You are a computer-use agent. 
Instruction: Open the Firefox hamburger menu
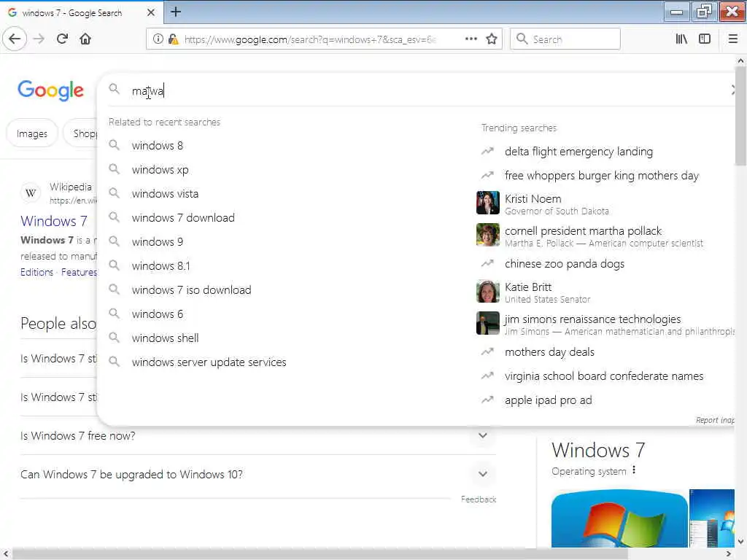point(732,39)
